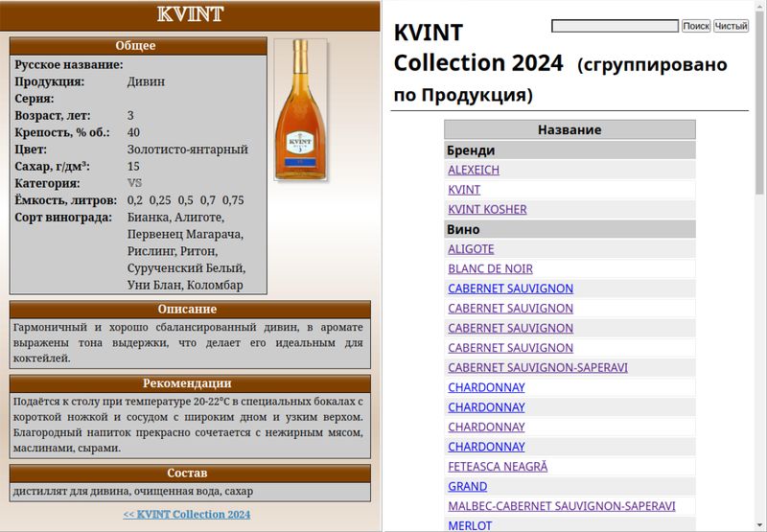Open the KVINT KOSHER link
Viewport: 767px width, 532px height.
[x=487, y=209]
